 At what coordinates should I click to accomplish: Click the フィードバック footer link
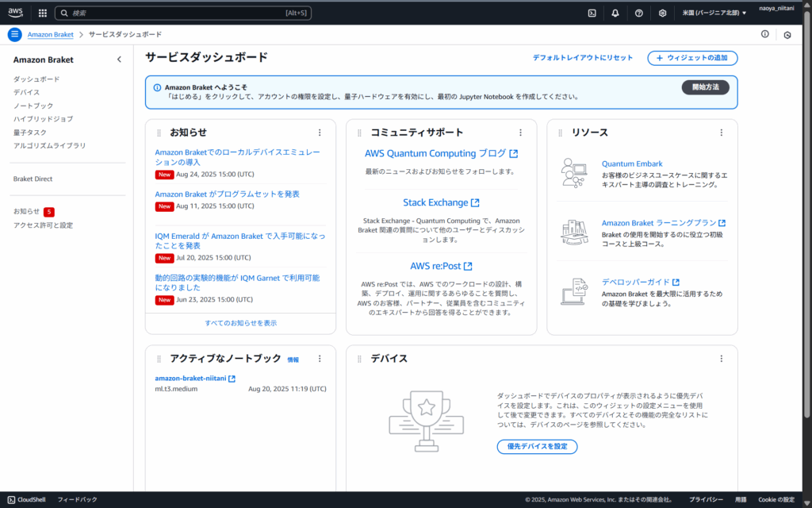(77, 500)
